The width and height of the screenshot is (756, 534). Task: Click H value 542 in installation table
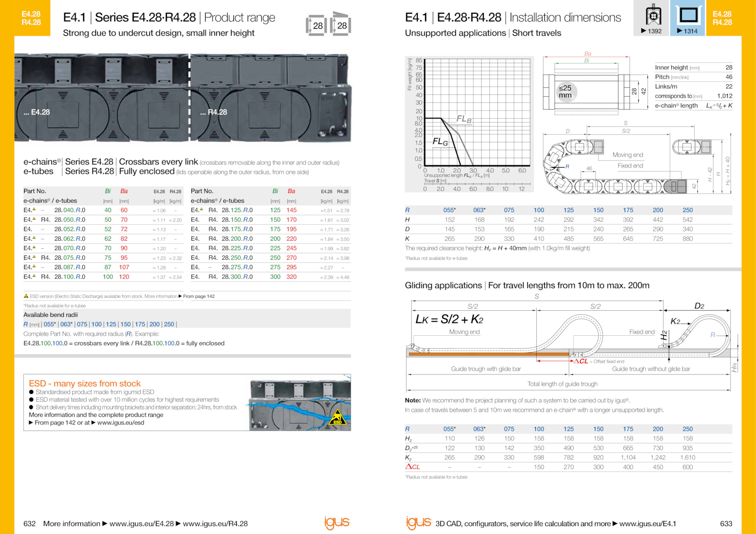[x=687, y=220]
